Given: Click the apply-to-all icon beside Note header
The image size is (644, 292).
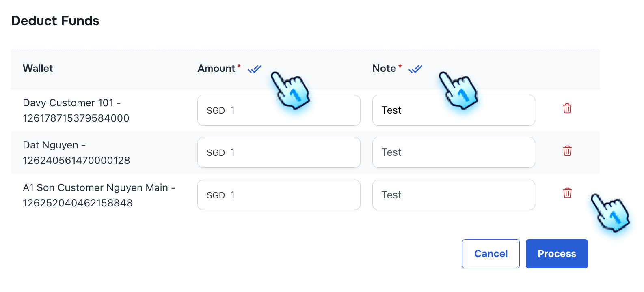Looking at the screenshot, I should 415,69.
